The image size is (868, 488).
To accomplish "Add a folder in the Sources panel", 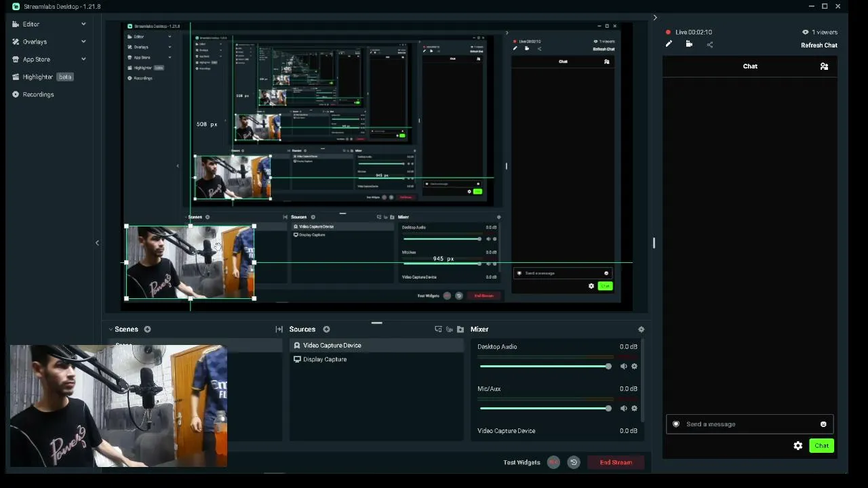I will pyautogui.click(x=460, y=329).
